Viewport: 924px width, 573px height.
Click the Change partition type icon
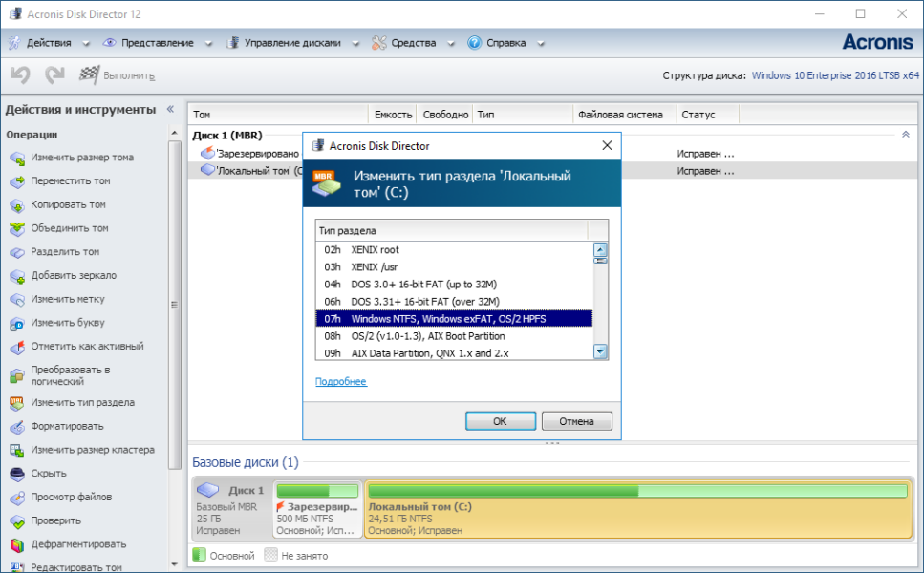17,403
